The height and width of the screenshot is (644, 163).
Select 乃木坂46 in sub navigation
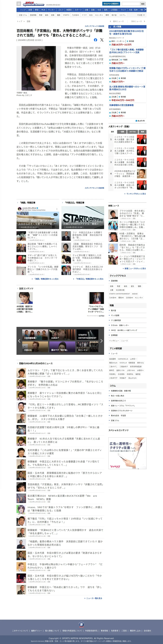(76, 15)
